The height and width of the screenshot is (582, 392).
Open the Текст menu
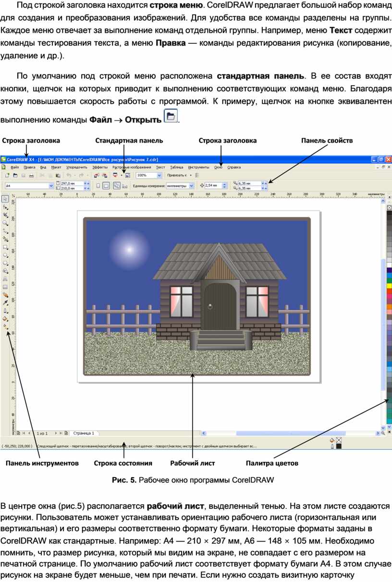tap(160, 167)
